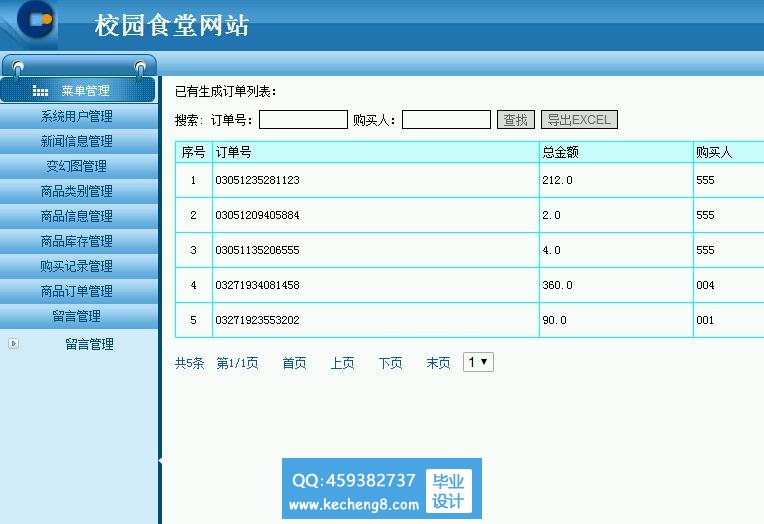This screenshot has width=764, height=524.
Task: Click the 已有生成订单列表 heading
Action: tap(226, 92)
